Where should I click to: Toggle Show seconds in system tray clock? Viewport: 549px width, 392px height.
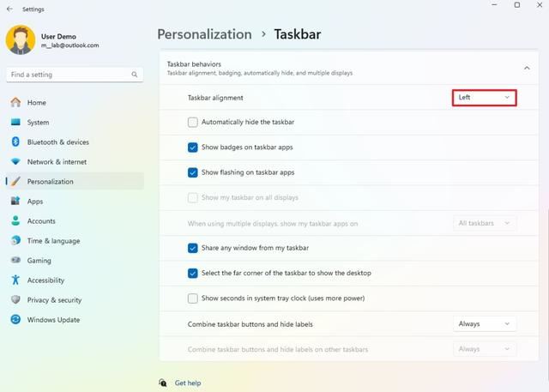193,299
